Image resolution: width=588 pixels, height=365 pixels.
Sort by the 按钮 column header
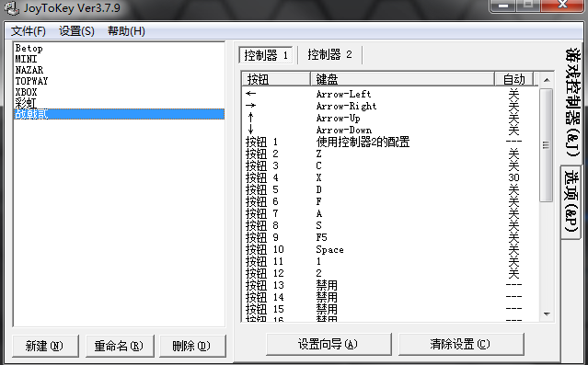276,79
